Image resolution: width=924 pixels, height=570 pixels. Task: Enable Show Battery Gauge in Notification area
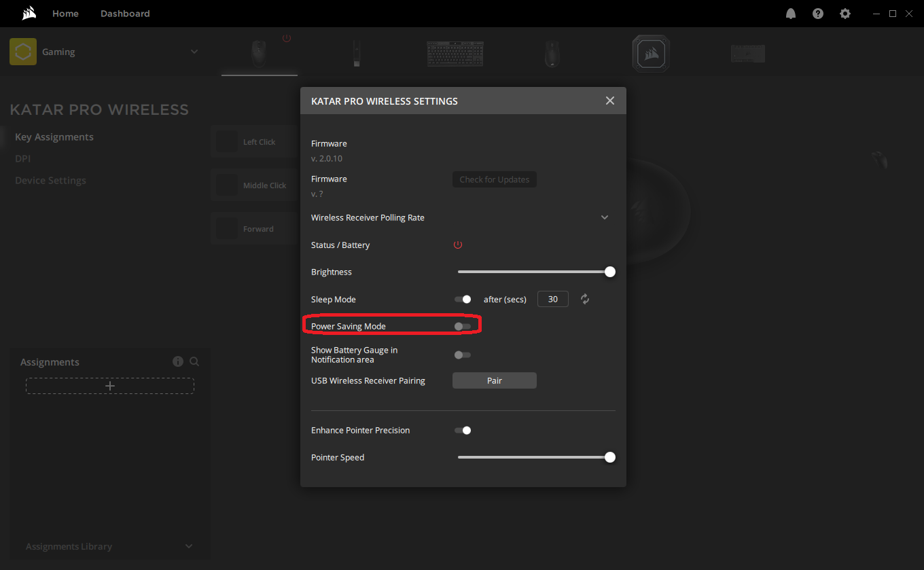click(463, 354)
